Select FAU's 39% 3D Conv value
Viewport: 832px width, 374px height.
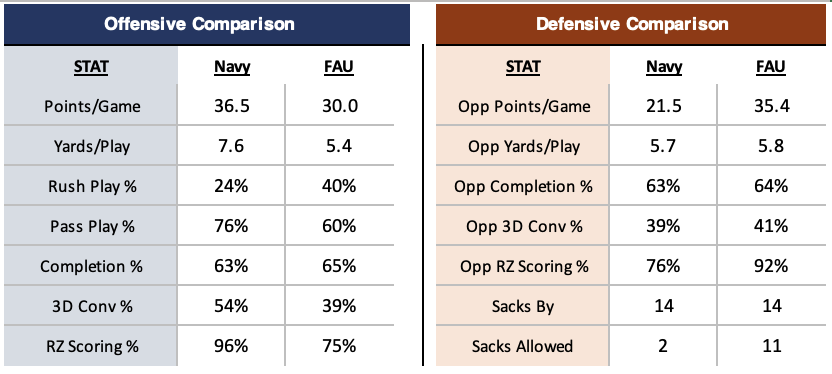click(x=339, y=306)
